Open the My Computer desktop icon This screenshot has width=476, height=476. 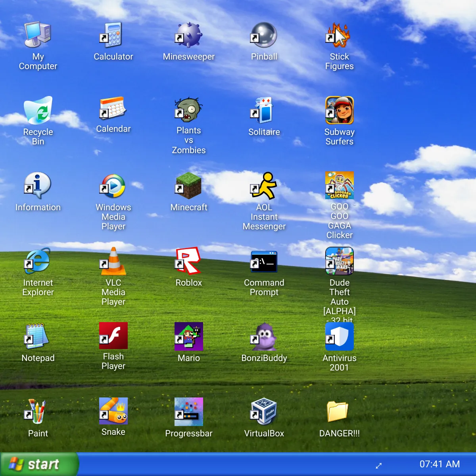click(38, 35)
